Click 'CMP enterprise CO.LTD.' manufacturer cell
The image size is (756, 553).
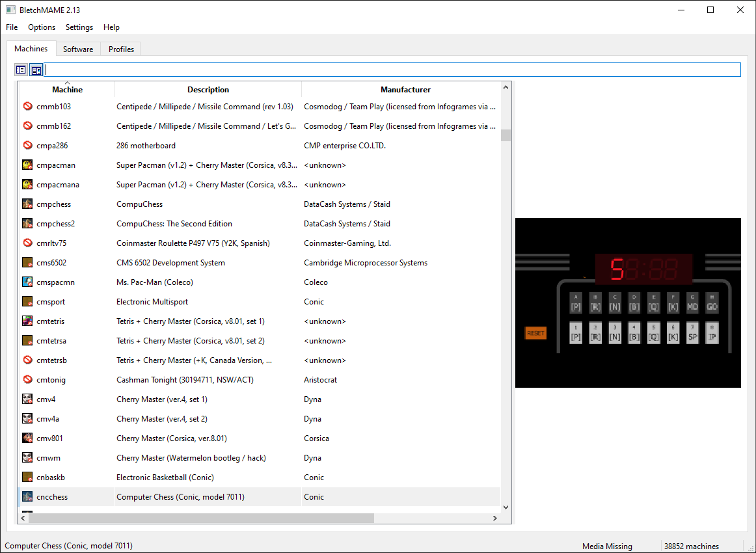click(x=345, y=146)
